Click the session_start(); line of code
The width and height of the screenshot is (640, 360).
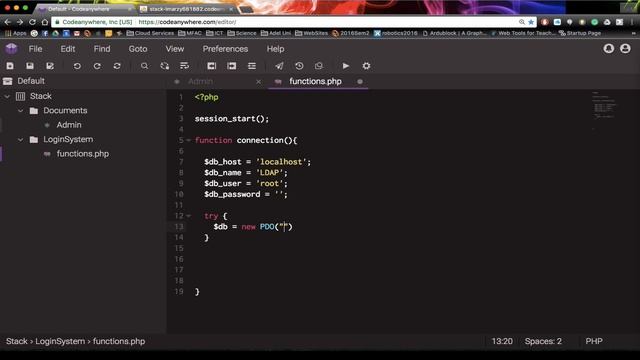coord(232,119)
